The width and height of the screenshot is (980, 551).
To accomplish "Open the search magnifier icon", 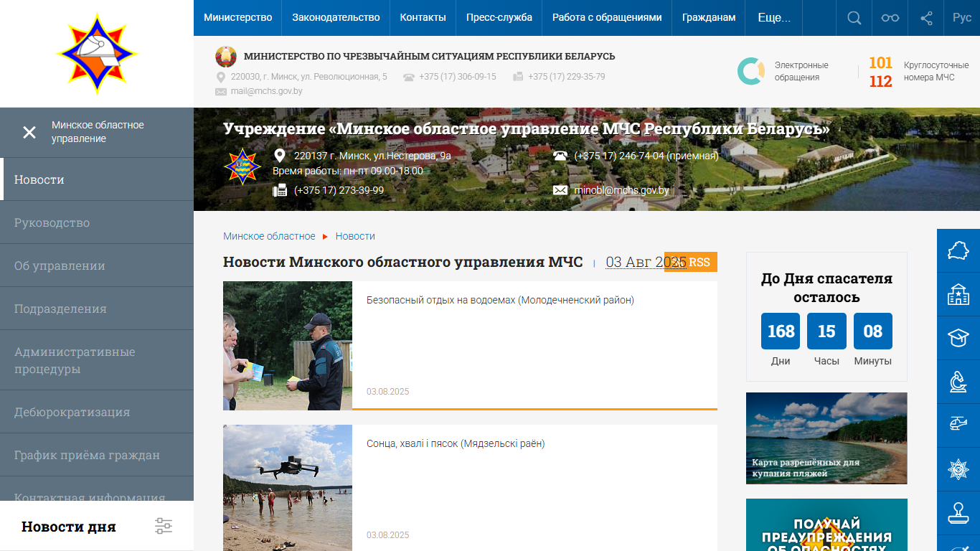I will [854, 18].
